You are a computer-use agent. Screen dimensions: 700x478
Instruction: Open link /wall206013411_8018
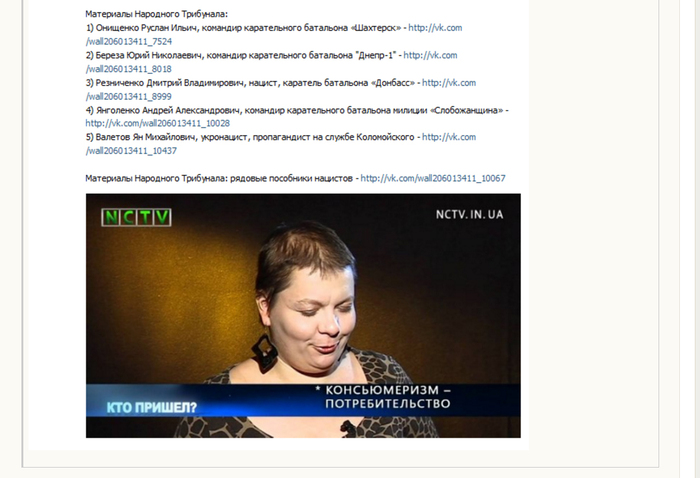(x=129, y=69)
